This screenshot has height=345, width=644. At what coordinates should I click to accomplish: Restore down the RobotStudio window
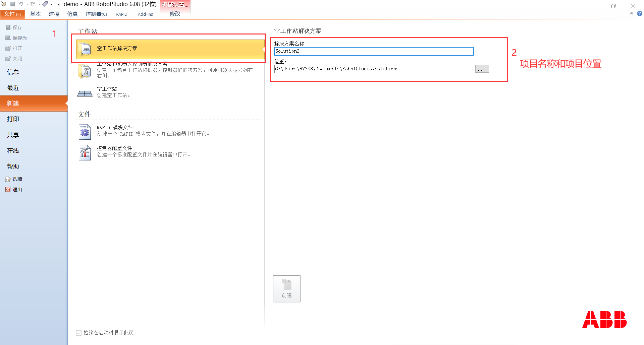(613, 6)
